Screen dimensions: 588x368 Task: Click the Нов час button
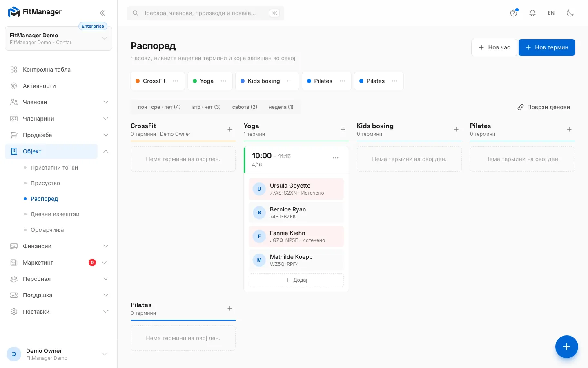tap(494, 47)
